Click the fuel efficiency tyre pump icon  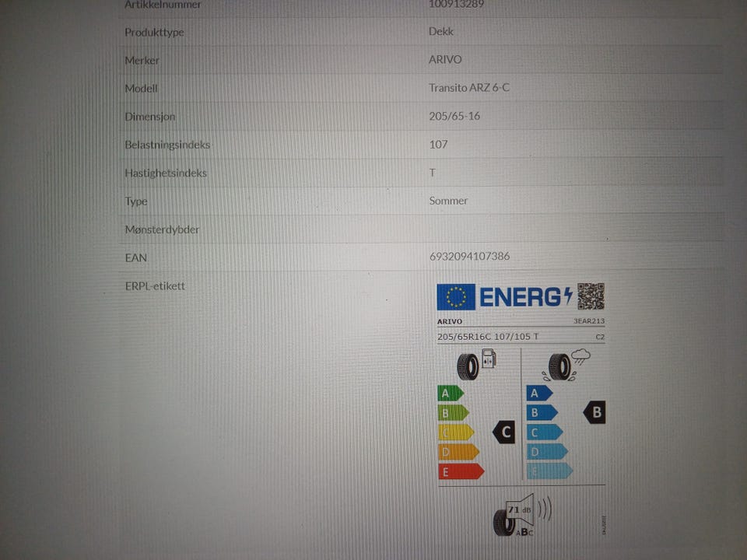[477, 364]
